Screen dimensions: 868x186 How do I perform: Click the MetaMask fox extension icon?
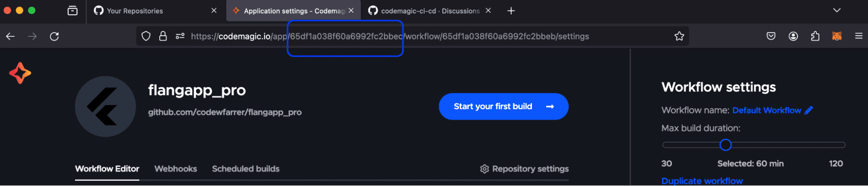pos(837,36)
